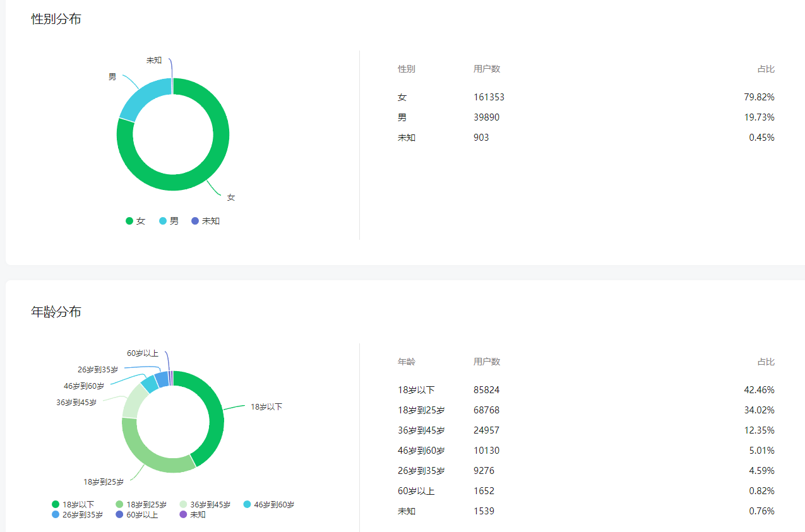Click the 18岁以下 callout label beside age donut
Screen dimensions: 805x532
[266, 407]
